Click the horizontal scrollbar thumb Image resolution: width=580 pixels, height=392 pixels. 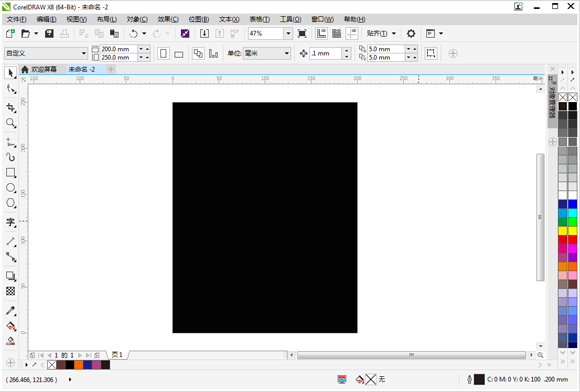[x=411, y=355]
